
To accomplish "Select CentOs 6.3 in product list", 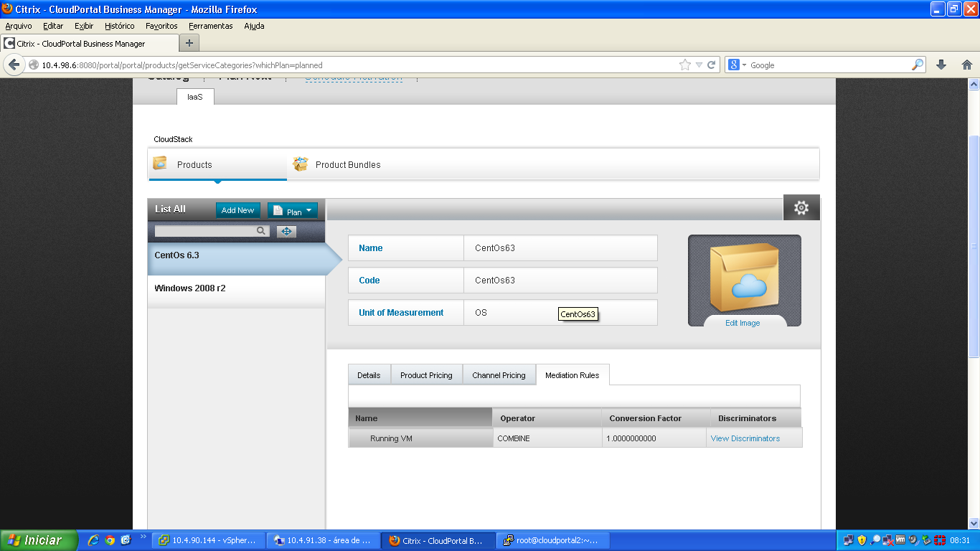I will (x=237, y=258).
